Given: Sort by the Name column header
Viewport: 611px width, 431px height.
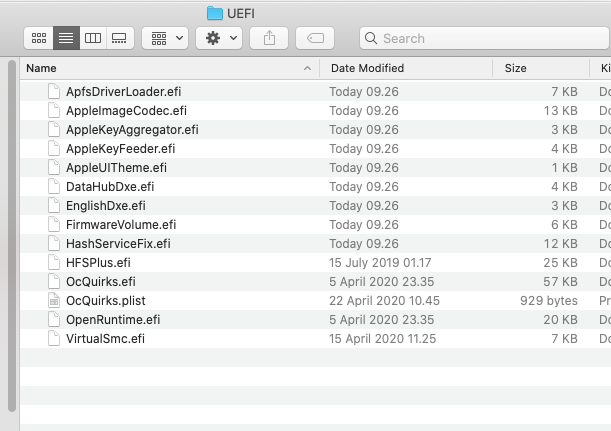Looking at the screenshot, I should click(x=170, y=68).
